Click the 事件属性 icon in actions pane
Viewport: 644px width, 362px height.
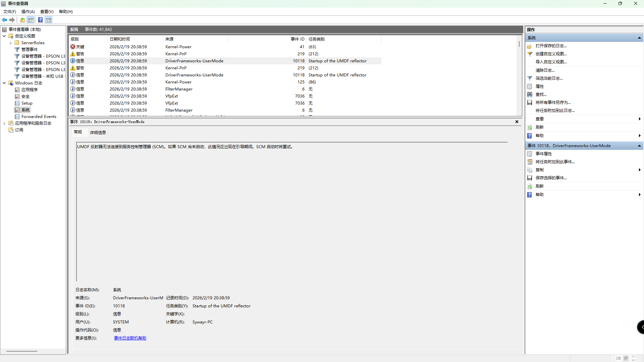530,154
